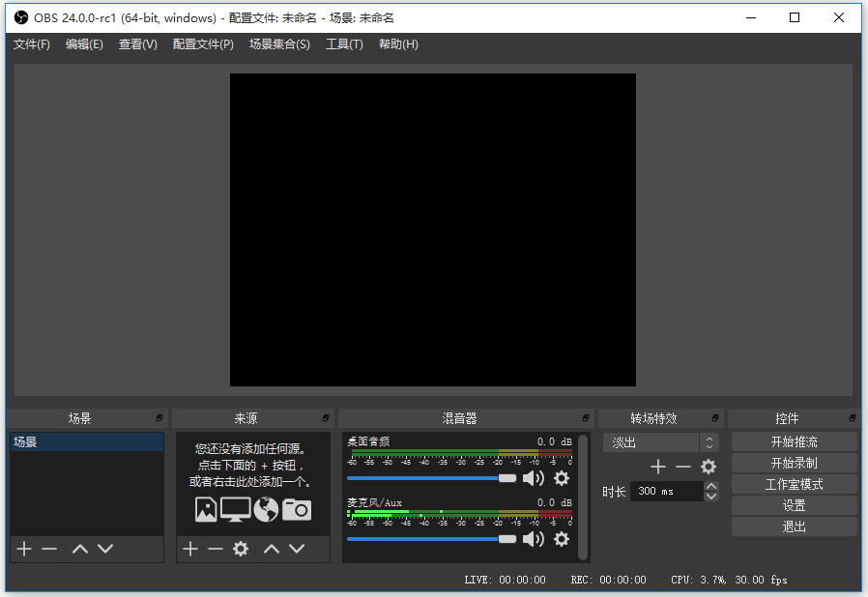The image size is (868, 597).
Task: Mute 桌面音频 with its speaker icon
Action: coord(533,478)
